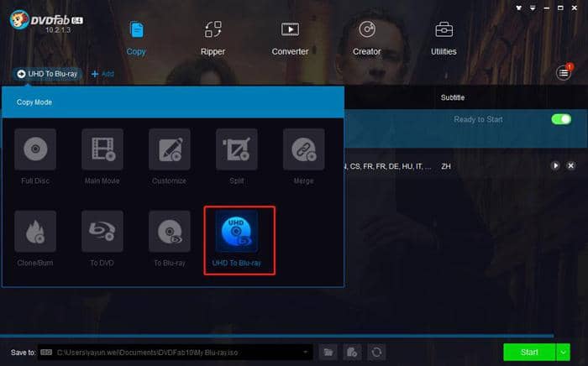Browse for output folder icon
The image size is (588, 366).
(328, 352)
